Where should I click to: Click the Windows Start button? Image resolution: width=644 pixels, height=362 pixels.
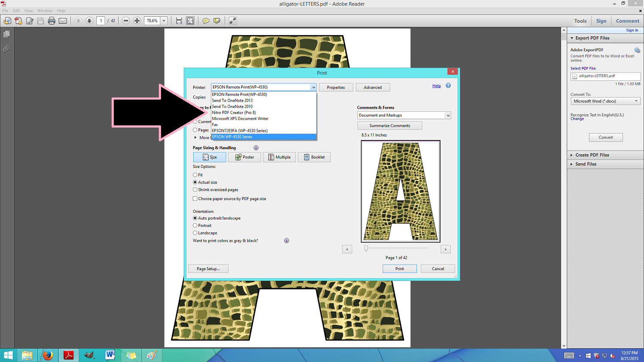8,355
